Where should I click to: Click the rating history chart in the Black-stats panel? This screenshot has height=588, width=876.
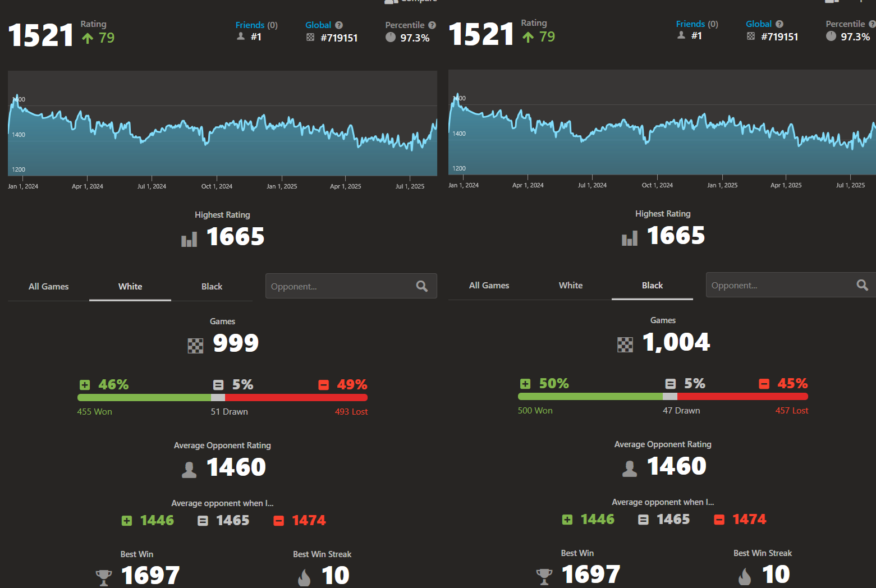pyautogui.click(x=662, y=122)
